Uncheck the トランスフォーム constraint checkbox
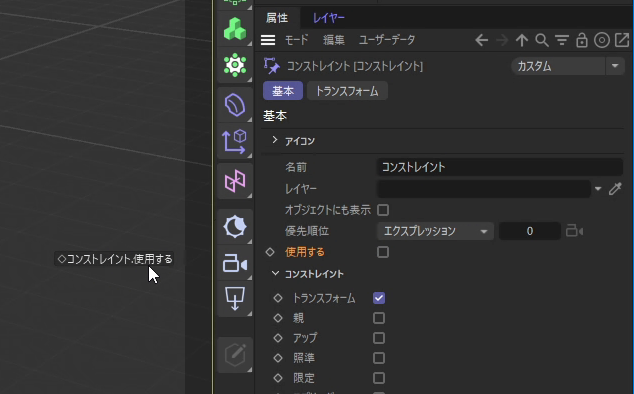 379,298
